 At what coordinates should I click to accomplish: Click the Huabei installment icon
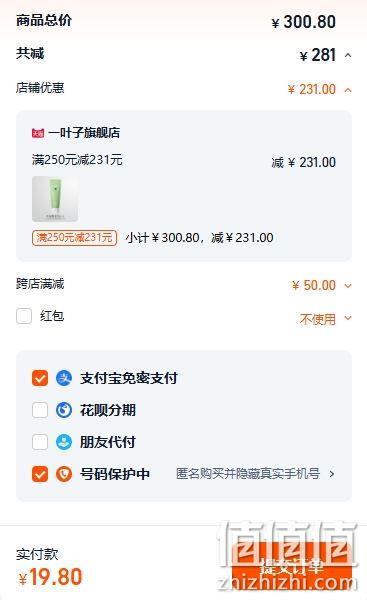click(64, 410)
